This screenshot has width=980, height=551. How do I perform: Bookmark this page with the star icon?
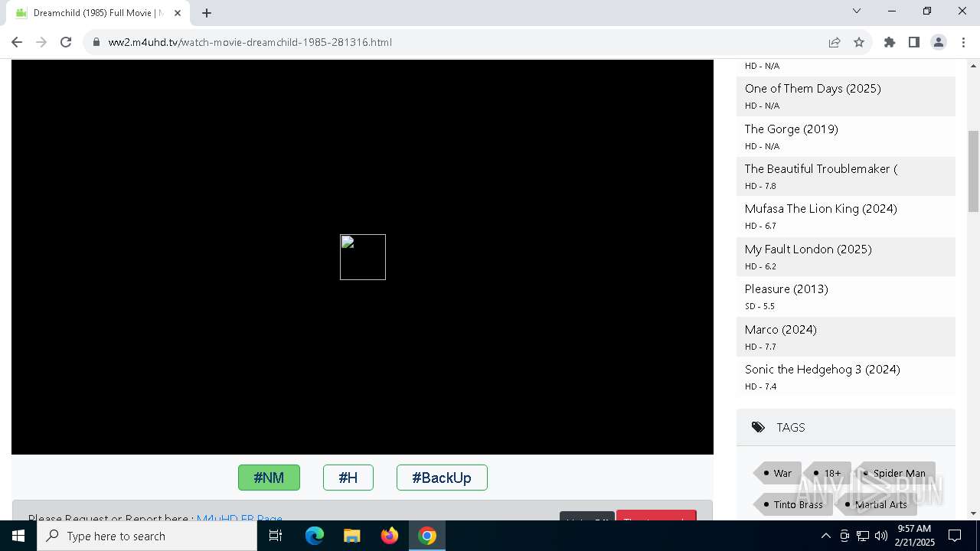859,42
